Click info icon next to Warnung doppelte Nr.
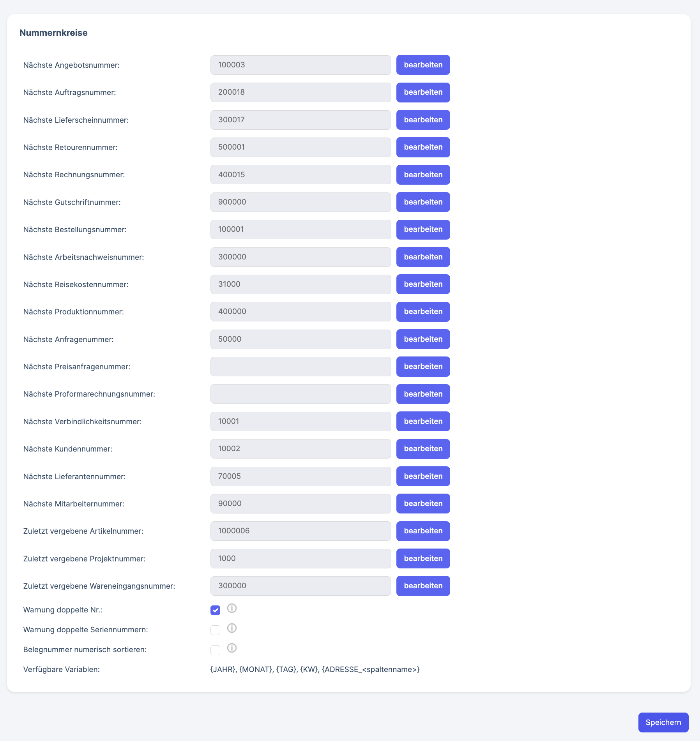Viewport: 700px width, 741px height. 232,608
